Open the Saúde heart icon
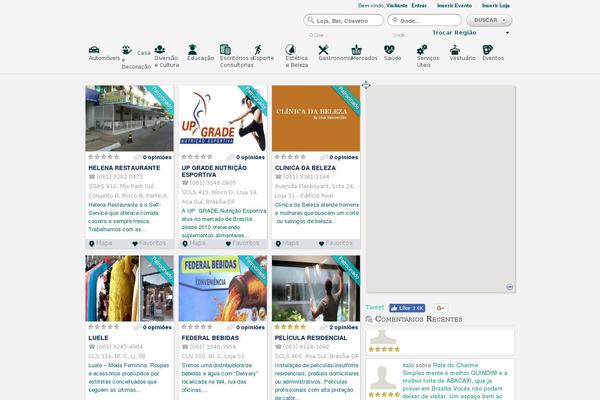The image size is (600, 400). pos(389,49)
